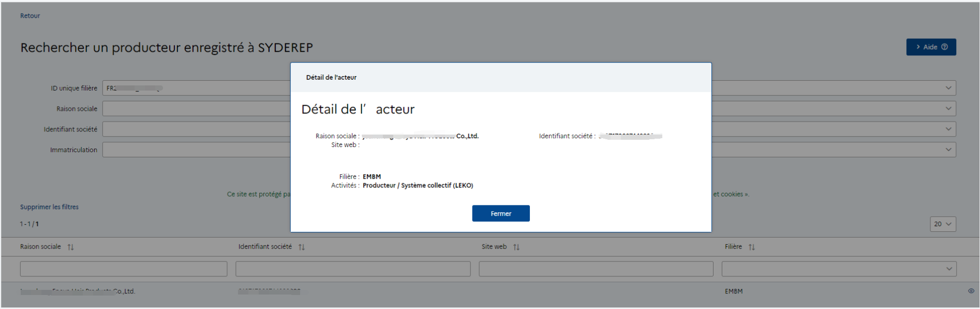Click the EMBM cell in the results row
The image size is (980, 309).
[x=734, y=291]
